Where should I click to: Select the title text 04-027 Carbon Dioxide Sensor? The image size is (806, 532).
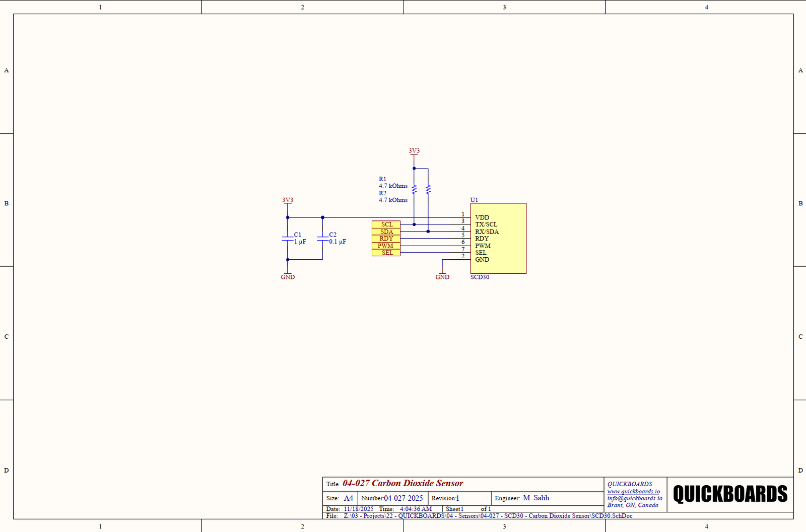click(402, 483)
